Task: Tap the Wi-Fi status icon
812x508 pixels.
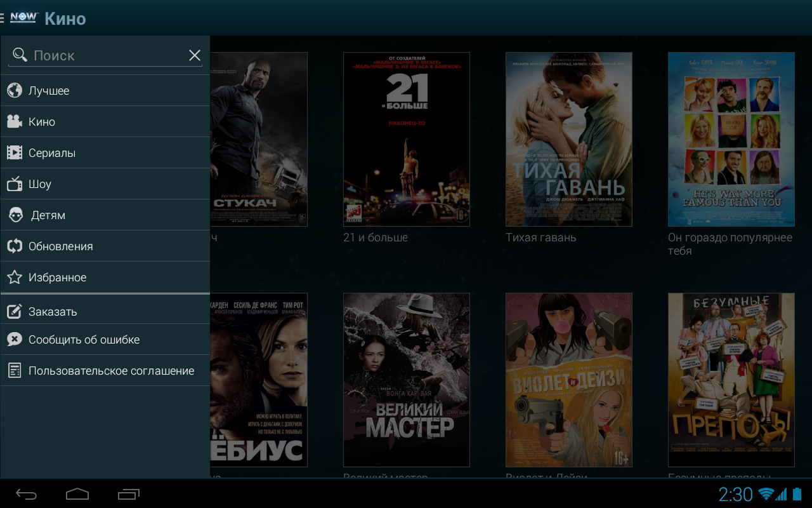Action: pyautogui.click(x=766, y=493)
